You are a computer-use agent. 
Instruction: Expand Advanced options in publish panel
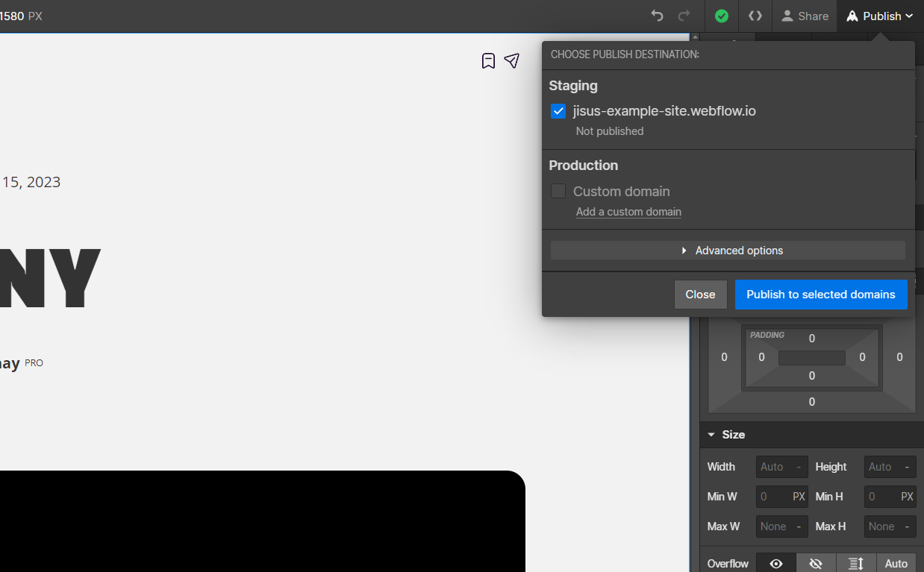tap(728, 251)
